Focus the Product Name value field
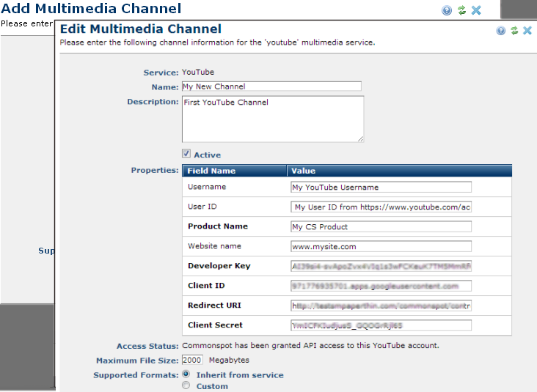The width and height of the screenshot is (537, 392). click(x=381, y=226)
